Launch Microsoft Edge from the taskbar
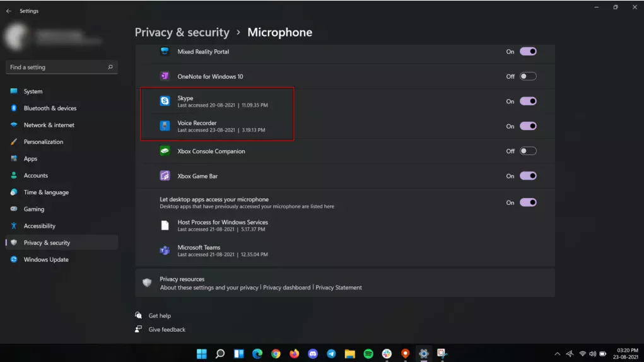This screenshot has height=362, width=644. point(257,354)
